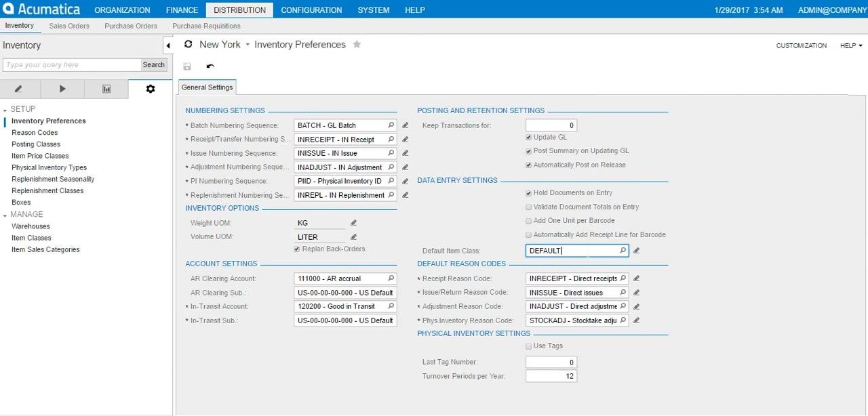868x416 pixels.
Task: Click the Keep Transactions for field
Action: pyautogui.click(x=551, y=125)
